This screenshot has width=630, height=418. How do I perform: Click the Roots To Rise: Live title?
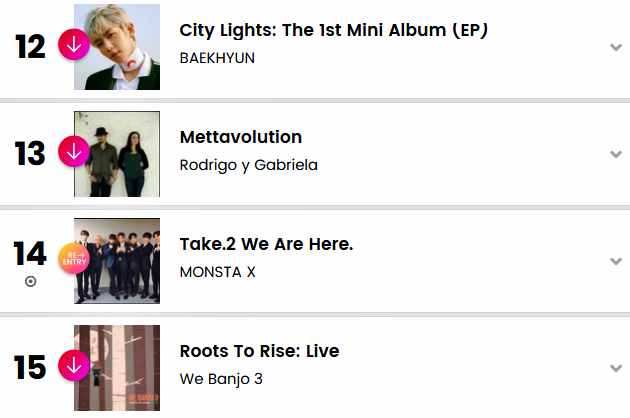pyautogui.click(x=259, y=351)
